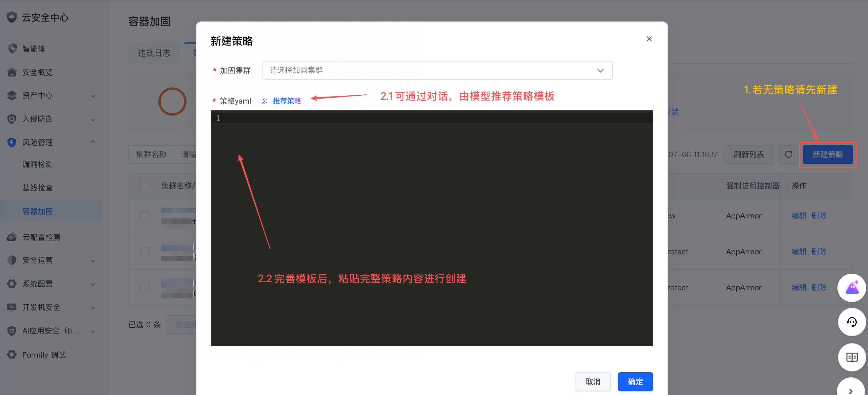
Task: Click the 确定 button
Action: pos(635,381)
